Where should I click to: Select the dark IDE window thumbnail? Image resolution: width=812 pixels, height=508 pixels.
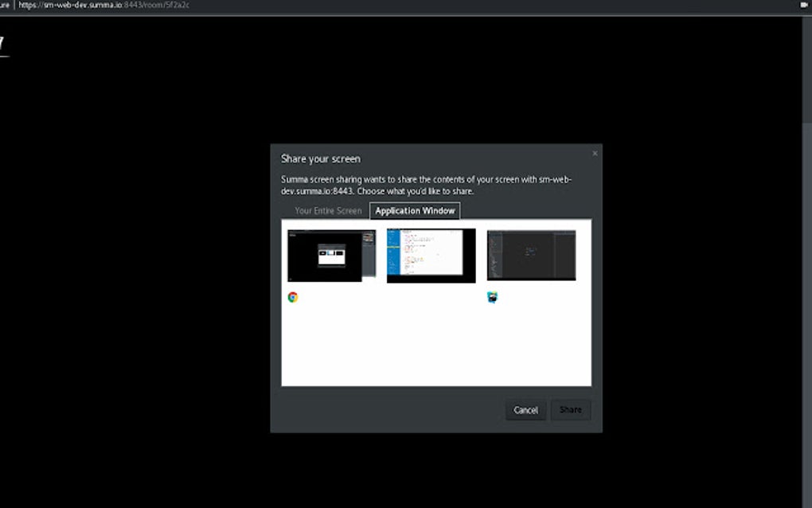530,255
